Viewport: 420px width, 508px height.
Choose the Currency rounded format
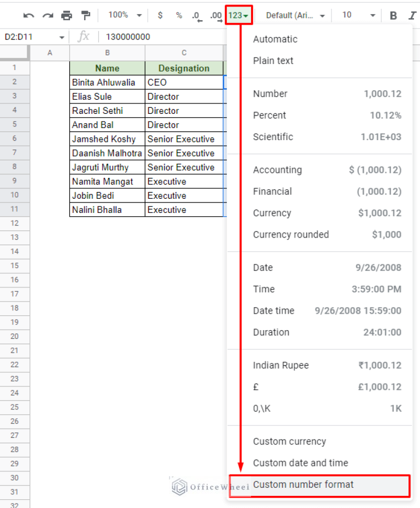pos(320,234)
